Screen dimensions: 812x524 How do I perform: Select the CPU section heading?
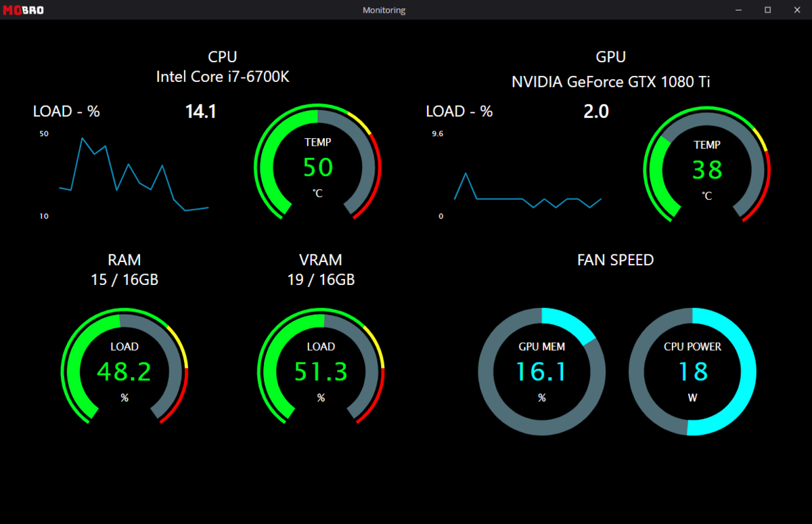coord(223,57)
